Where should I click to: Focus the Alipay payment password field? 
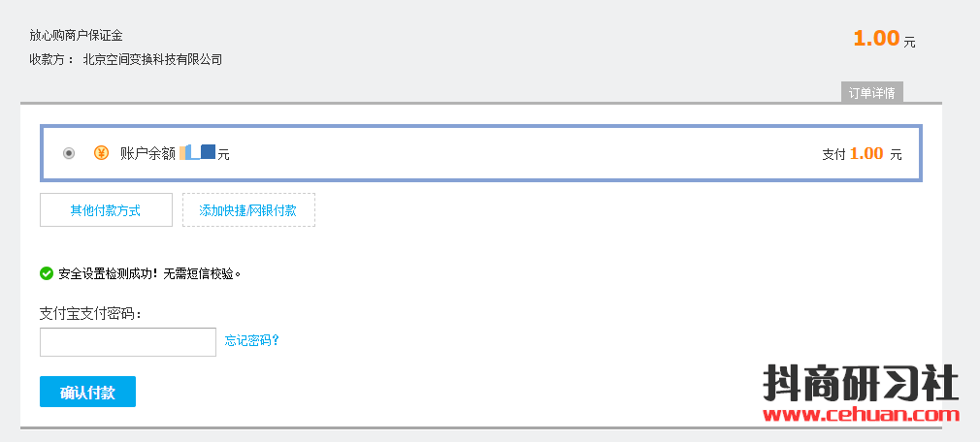click(x=128, y=342)
